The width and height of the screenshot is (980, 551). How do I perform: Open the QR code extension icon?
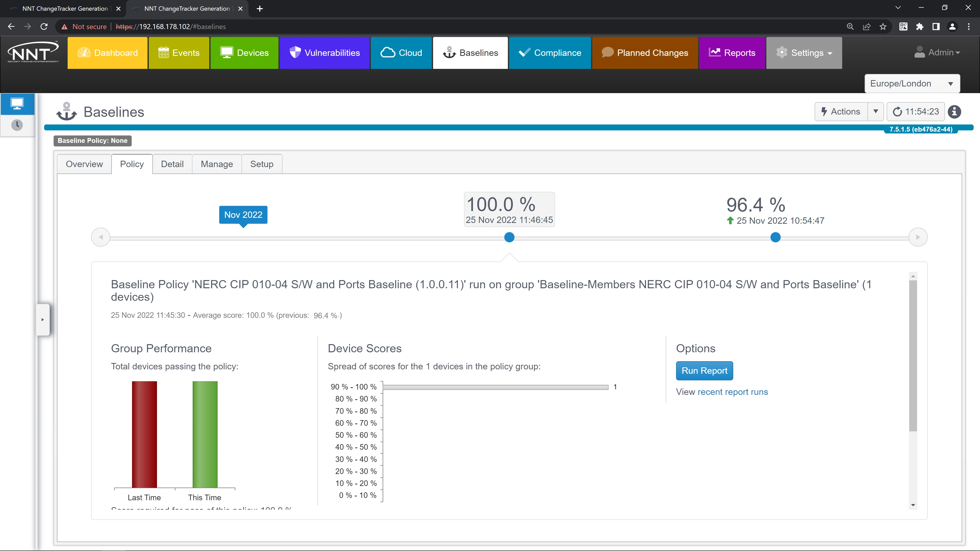pyautogui.click(x=903, y=27)
